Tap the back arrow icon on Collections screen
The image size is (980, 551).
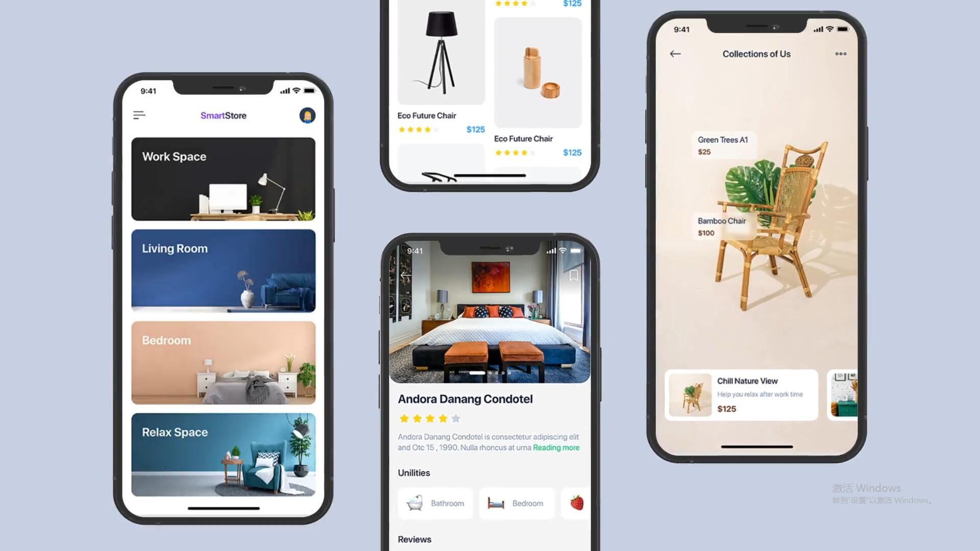click(675, 54)
